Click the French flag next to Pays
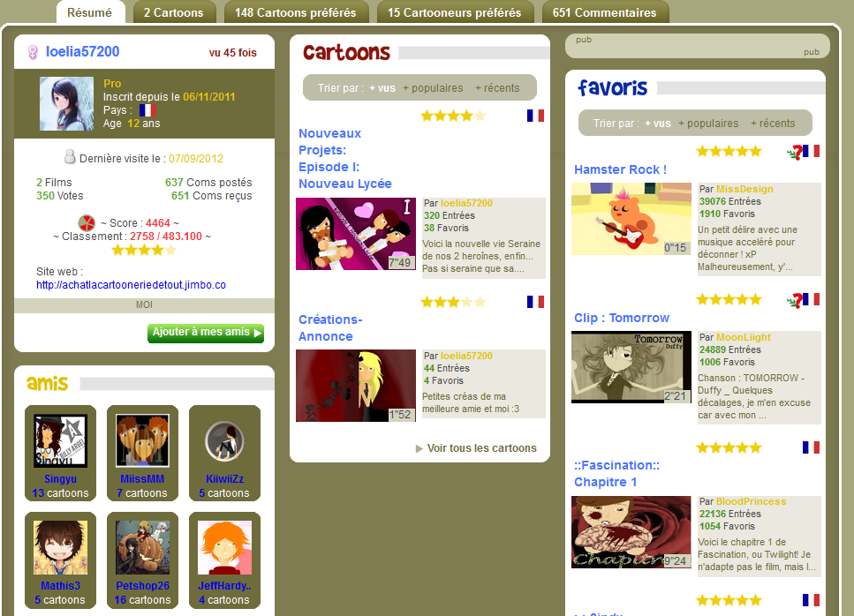 147,110
